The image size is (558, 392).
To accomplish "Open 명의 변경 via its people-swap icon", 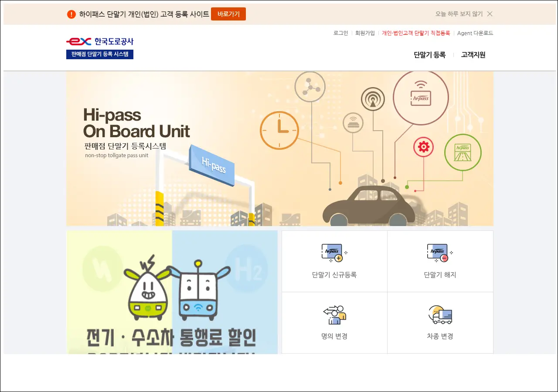I will (334, 315).
